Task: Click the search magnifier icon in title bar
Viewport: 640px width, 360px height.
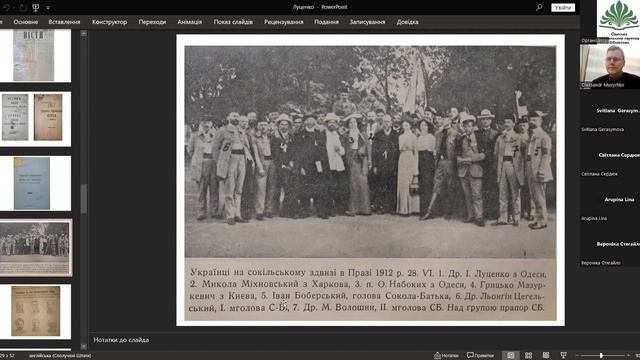Action: pyautogui.click(x=539, y=7)
